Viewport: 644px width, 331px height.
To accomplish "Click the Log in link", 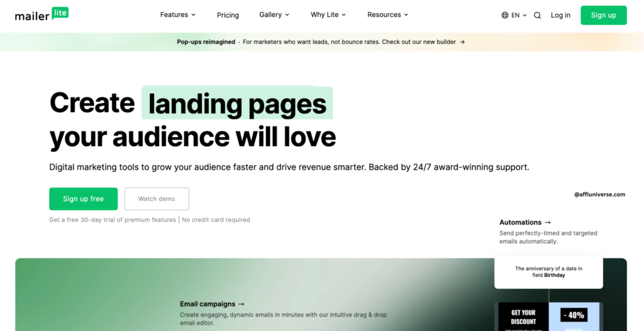I will 560,15.
